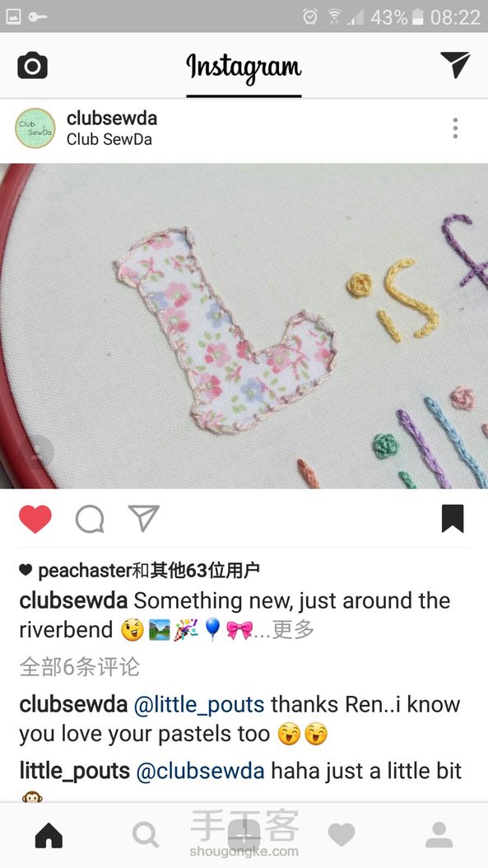This screenshot has width=488, height=868.
Task: Open the profile tab icon
Action: 439,835
